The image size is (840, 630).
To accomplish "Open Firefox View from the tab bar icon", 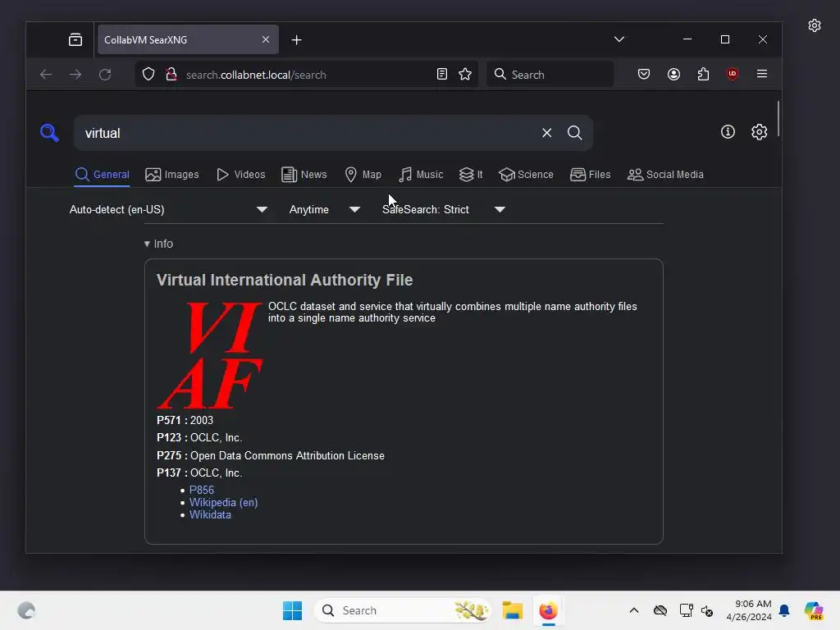I will coord(75,39).
